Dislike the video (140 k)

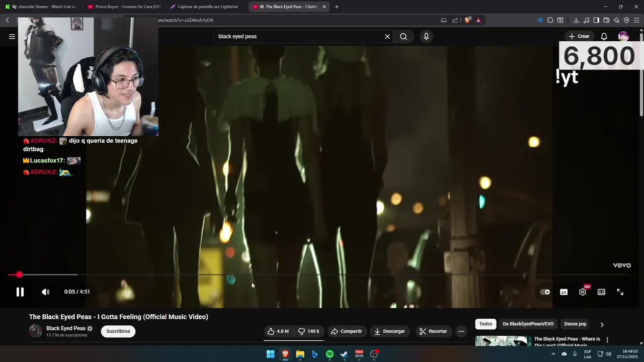coord(309,331)
